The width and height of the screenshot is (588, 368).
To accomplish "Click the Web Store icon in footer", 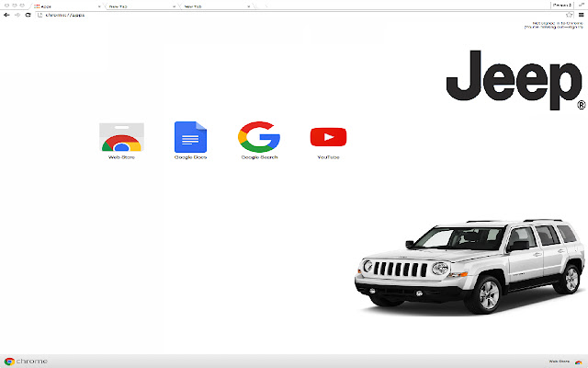I will (578, 362).
